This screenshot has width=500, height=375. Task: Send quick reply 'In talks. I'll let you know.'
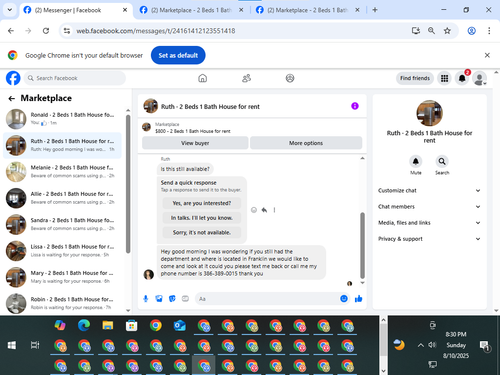point(202,218)
